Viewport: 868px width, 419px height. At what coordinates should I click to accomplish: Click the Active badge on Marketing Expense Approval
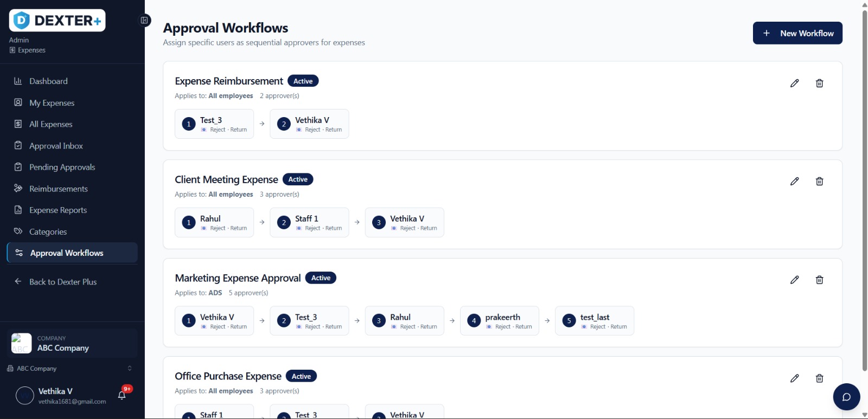pyautogui.click(x=321, y=278)
